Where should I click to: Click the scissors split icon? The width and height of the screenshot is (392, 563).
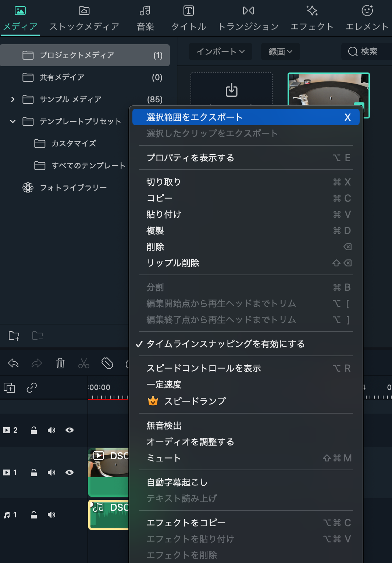pyautogui.click(x=84, y=364)
